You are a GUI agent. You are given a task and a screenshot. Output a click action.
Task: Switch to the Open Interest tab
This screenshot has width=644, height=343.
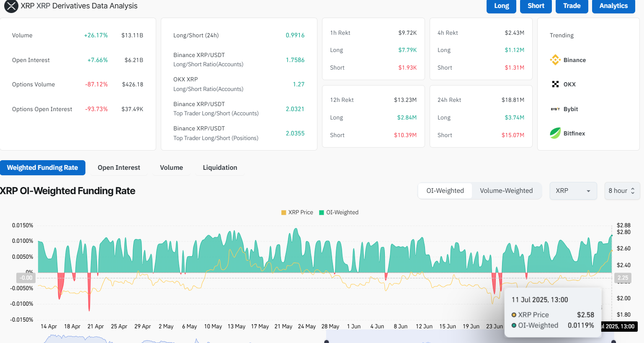(x=119, y=168)
